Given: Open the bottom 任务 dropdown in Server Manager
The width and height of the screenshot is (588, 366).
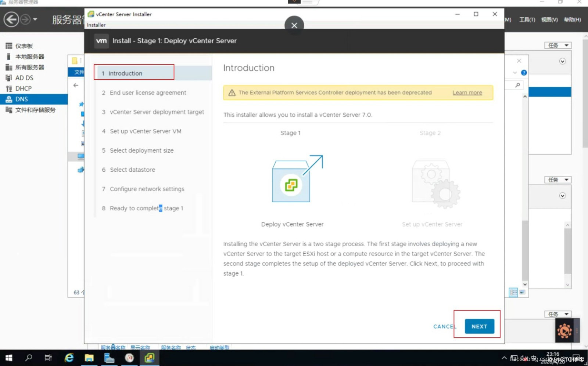Looking at the screenshot, I should point(558,314).
